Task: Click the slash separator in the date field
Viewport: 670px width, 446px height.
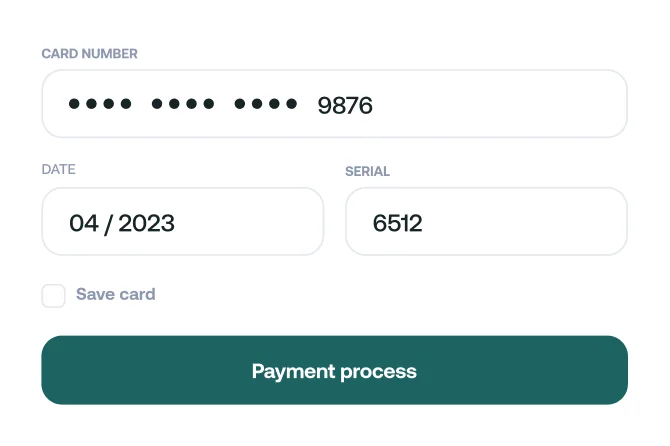Action: (x=108, y=223)
